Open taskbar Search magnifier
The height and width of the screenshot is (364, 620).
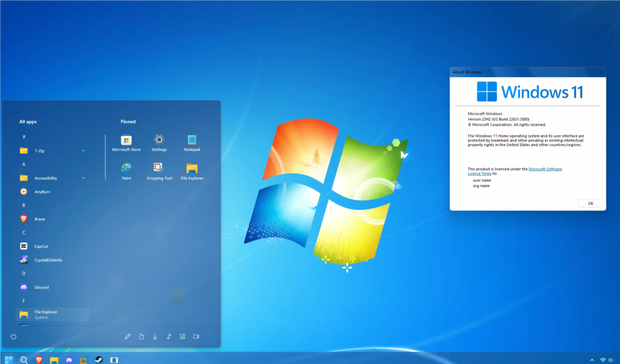coord(24,360)
